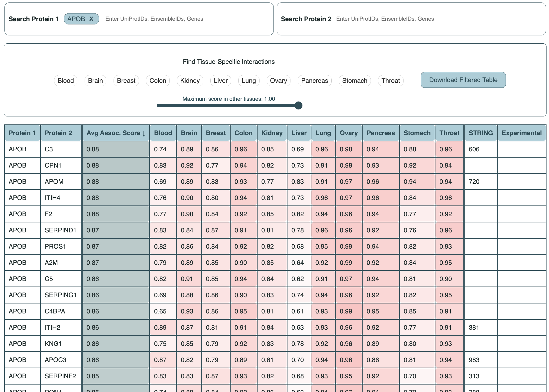
Task: Toggle the Brain tissue filter
Action: pyautogui.click(x=95, y=81)
